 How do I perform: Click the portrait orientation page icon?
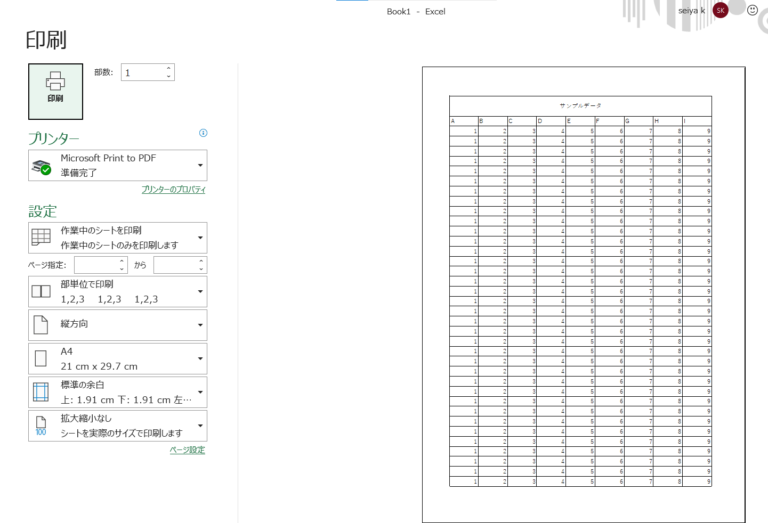coord(41,325)
